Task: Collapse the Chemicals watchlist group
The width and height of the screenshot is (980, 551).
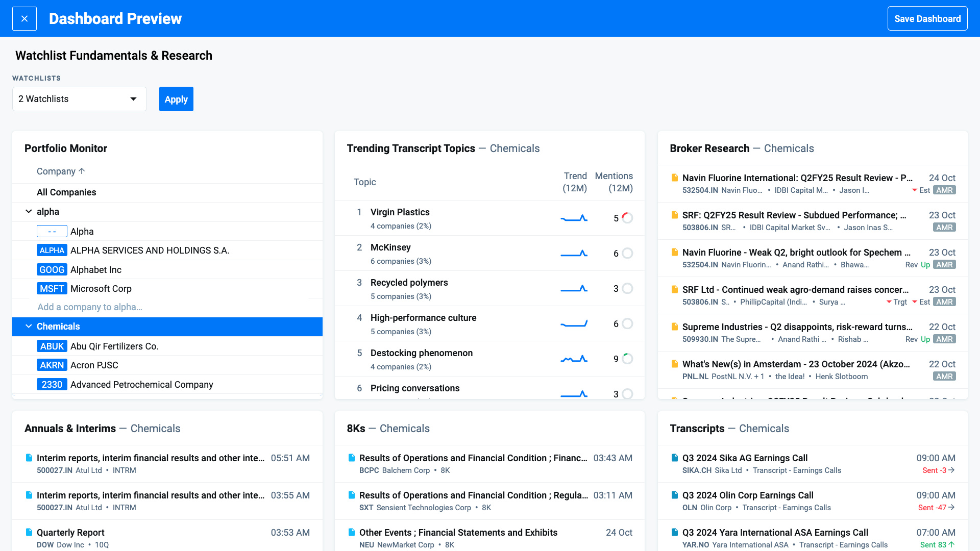Action: (x=29, y=327)
